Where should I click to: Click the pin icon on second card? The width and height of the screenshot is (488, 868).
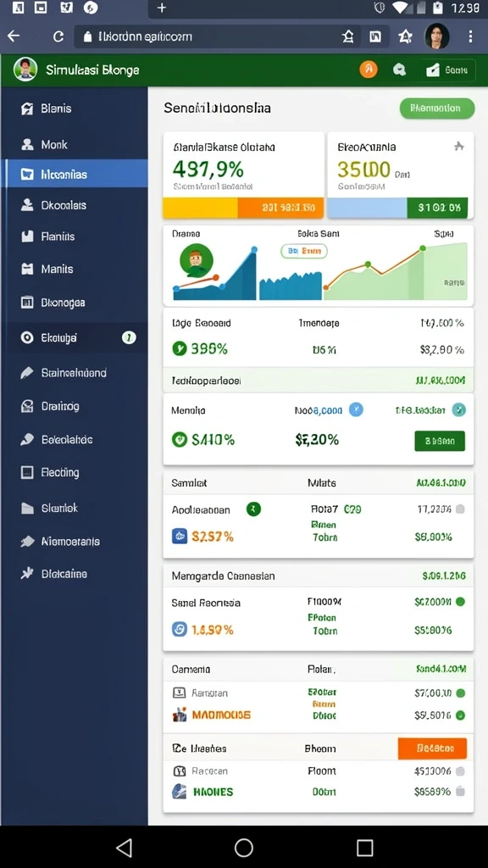tap(458, 147)
